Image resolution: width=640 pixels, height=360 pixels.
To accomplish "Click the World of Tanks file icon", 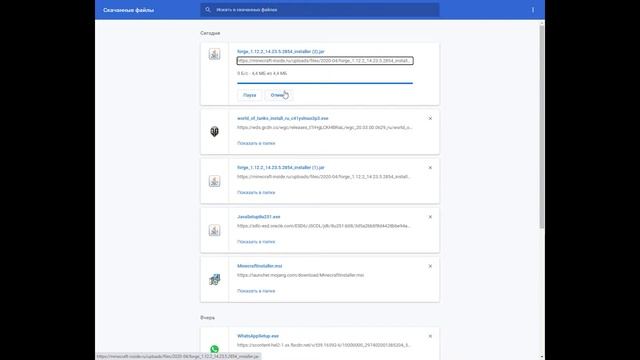I will pos(214,131).
